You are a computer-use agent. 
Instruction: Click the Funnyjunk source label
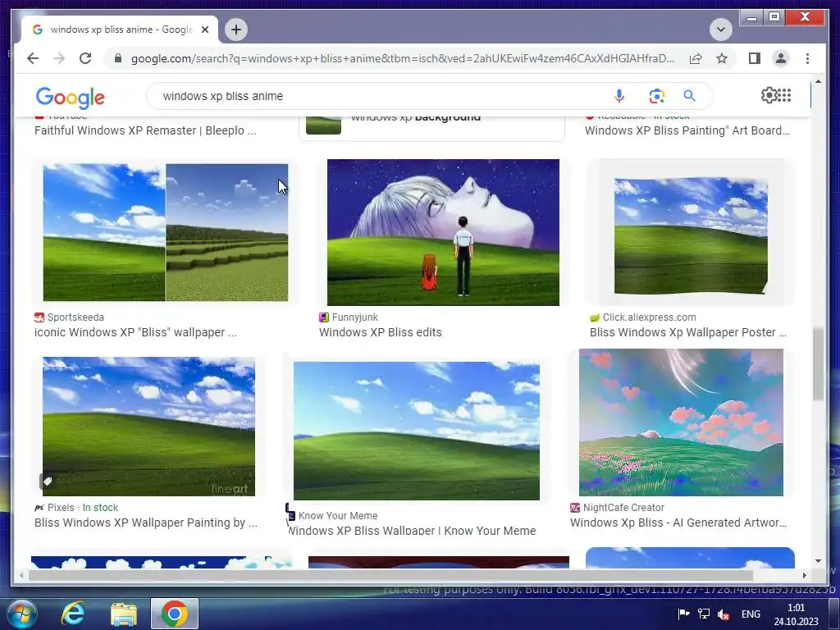point(354,317)
